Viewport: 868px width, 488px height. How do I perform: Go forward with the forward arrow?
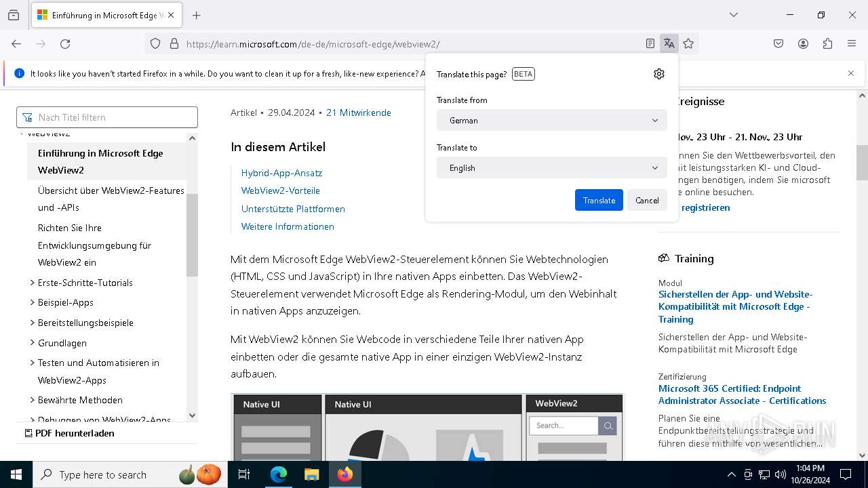41,44
